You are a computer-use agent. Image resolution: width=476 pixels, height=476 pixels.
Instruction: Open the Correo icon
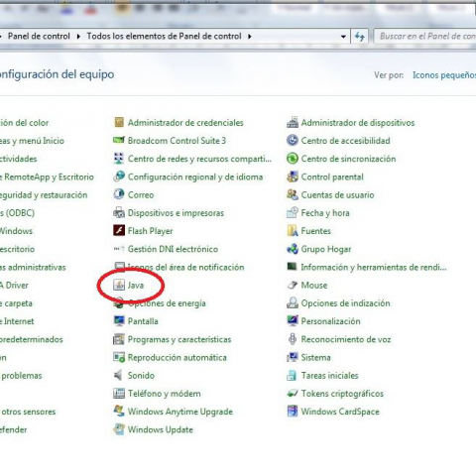119,194
